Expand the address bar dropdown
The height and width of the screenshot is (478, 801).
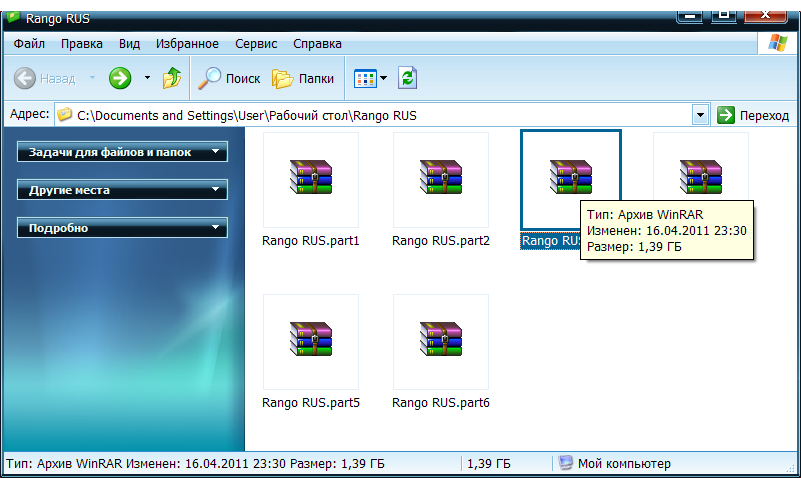[x=700, y=115]
